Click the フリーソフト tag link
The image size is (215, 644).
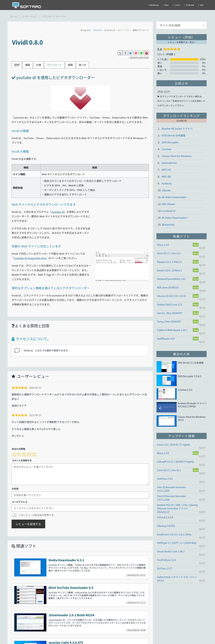pyautogui.click(x=124, y=30)
